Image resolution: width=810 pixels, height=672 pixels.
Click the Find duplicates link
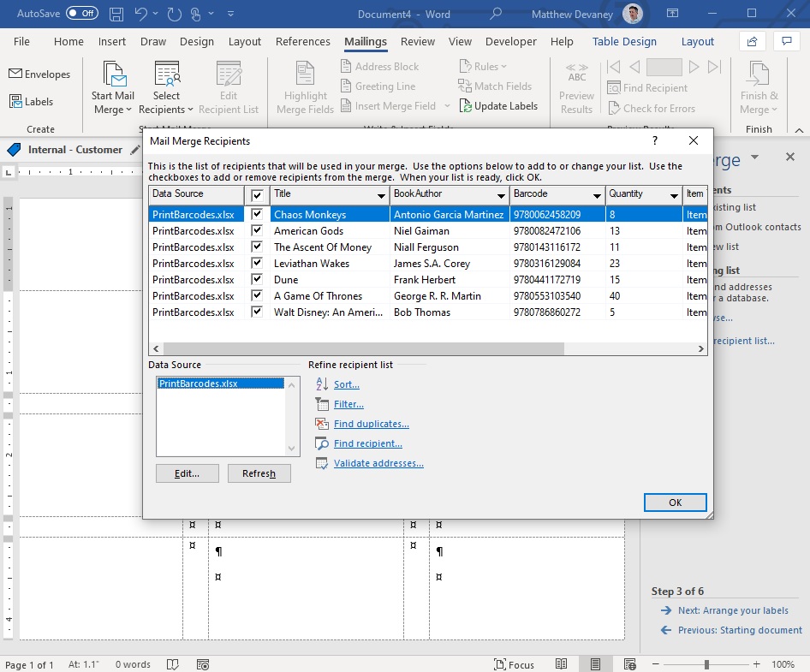click(372, 424)
